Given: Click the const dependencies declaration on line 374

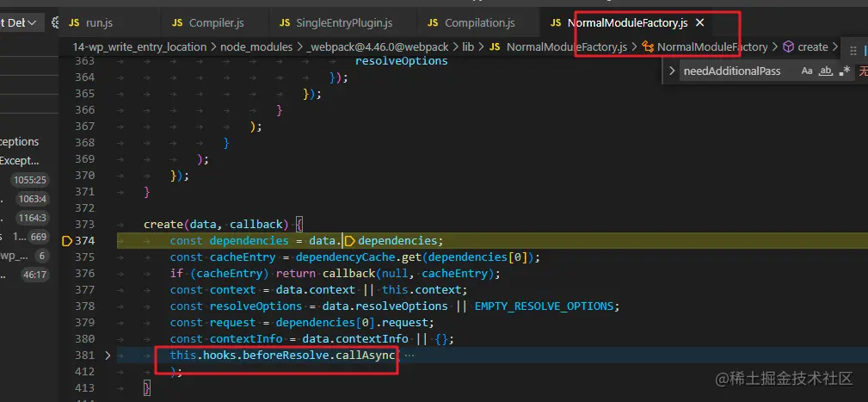Looking at the screenshot, I should [x=229, y=241].
